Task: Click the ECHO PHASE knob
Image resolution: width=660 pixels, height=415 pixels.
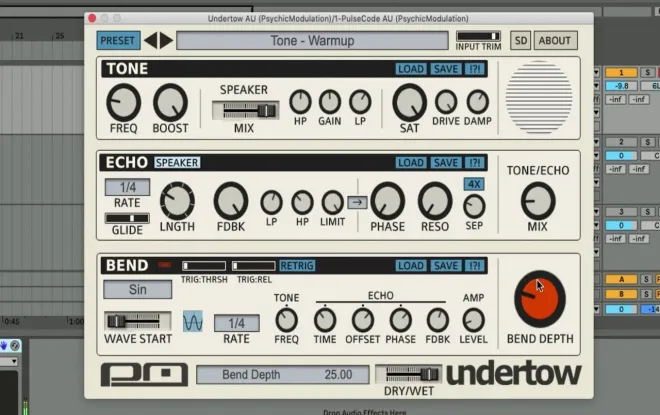Action: pos(387,200)
